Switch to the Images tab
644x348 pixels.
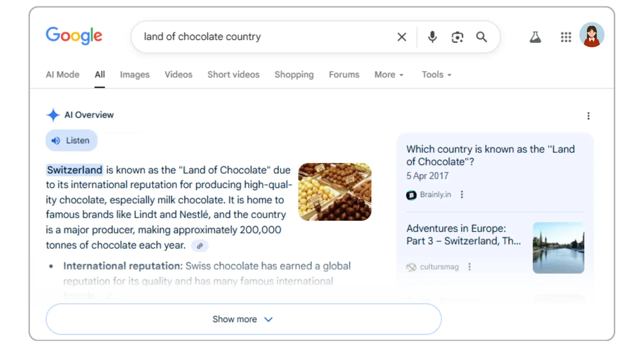coord(134,74)
